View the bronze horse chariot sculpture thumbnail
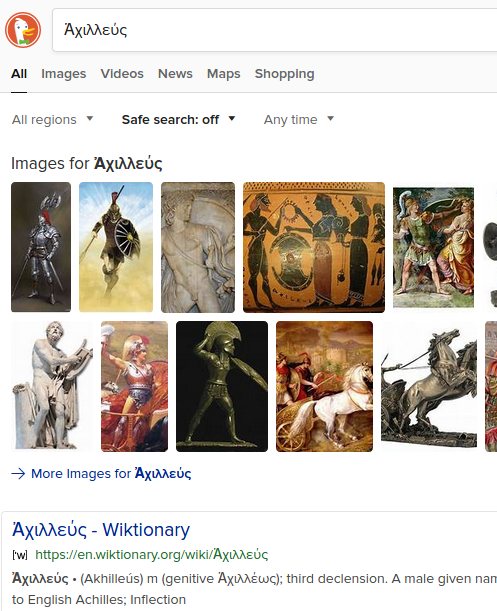 coord(429,386)
